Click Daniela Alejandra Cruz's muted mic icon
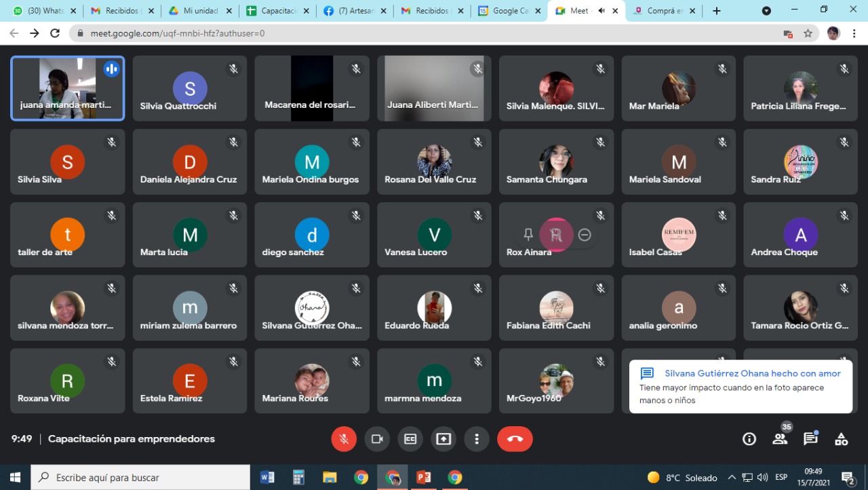The image size is (868, 490). (234, 142)
